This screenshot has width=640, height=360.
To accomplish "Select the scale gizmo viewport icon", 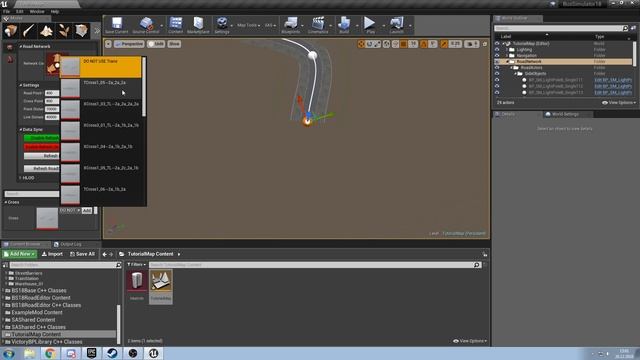I will coord(377,44).
